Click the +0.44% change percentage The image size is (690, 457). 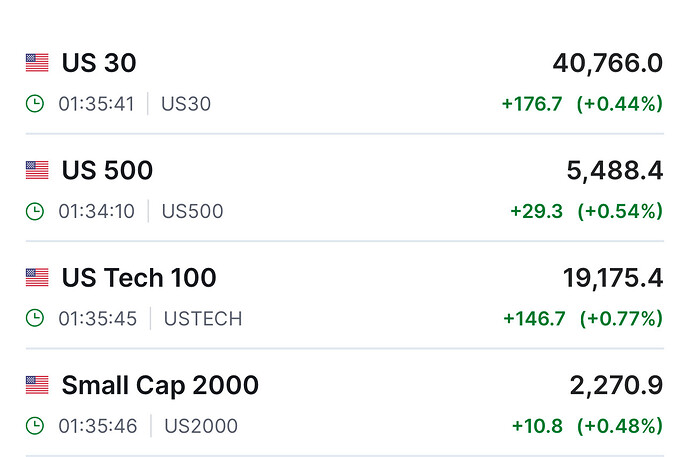tap(620, 104)
